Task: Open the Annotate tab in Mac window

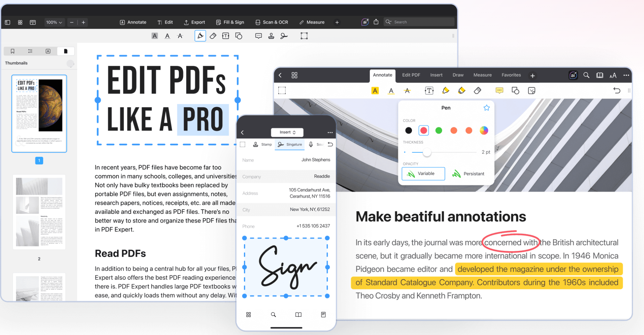Action: point(133,22)
